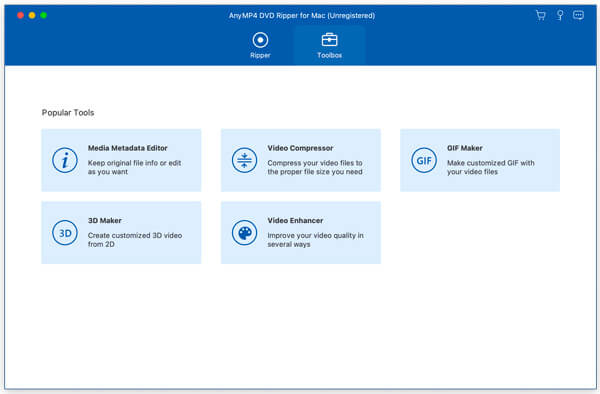Viewport: 600px width, 394px height.
Task: Open the 3D Maker title
Action: 105,220
